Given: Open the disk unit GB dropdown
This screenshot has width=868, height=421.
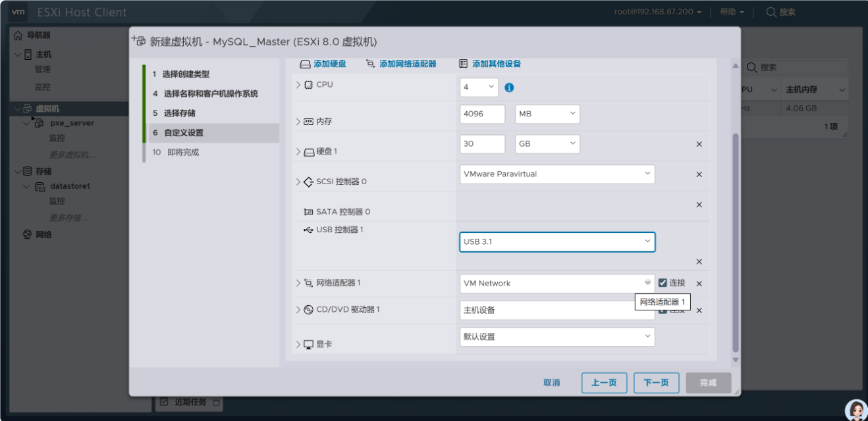Looking at the screenshot, I should (547, 144).
